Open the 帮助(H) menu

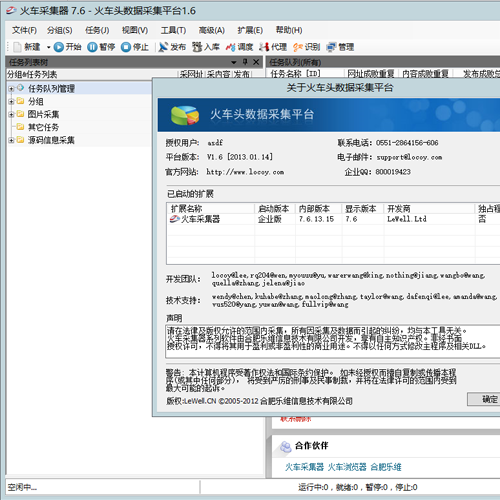tap(289, 30)
